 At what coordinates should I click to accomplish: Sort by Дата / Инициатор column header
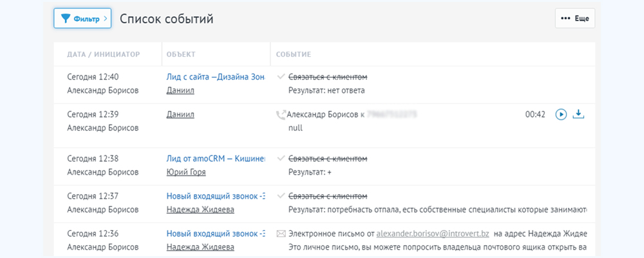[103, 54]
